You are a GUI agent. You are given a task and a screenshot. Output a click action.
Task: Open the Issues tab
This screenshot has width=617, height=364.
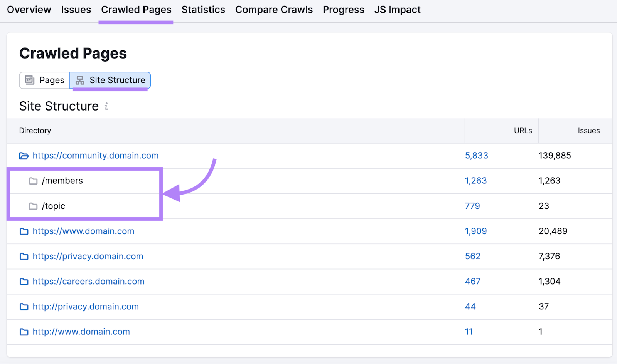tap(76, 10)
